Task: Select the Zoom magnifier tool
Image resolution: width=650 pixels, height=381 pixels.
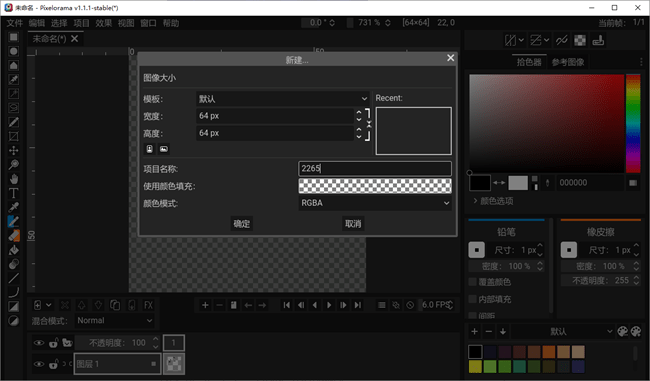Action: coord(13,165)
